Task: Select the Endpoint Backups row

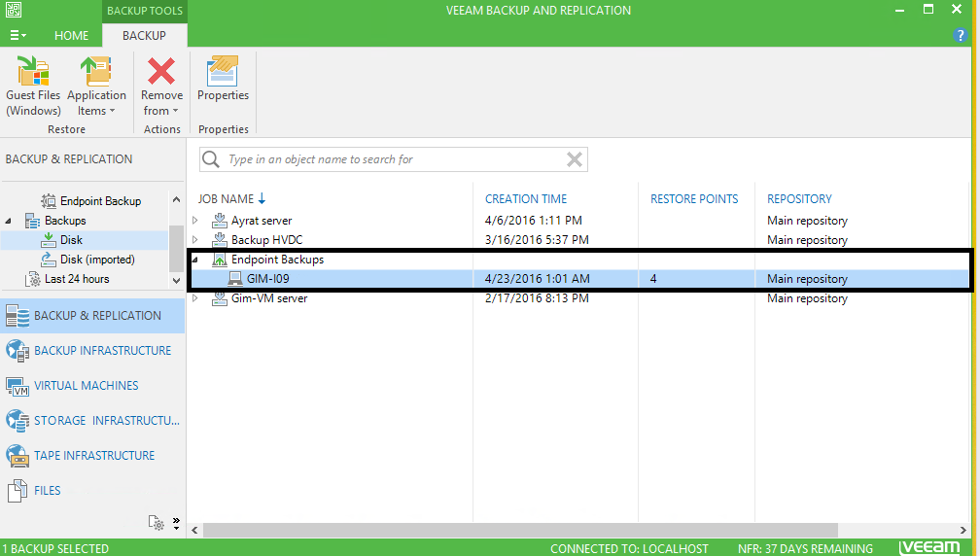Action: (x=580, y=260)
